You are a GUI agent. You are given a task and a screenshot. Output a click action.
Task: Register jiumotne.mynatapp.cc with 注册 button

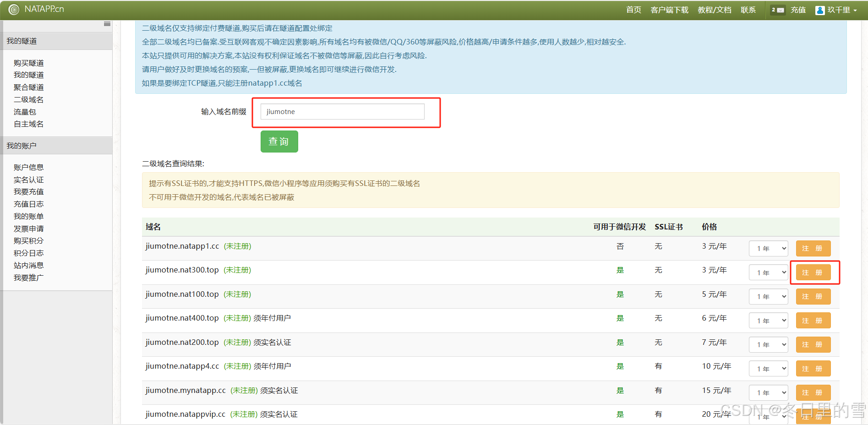[x=813, y=393]
